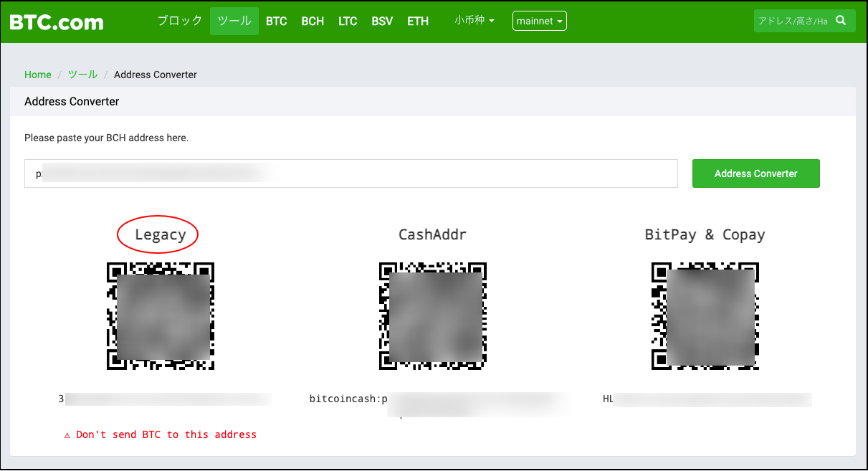Expand the 小币种 dropdown
Viewport: 868px width, 471px height.
pyautogui.click(x=474, y=21)
